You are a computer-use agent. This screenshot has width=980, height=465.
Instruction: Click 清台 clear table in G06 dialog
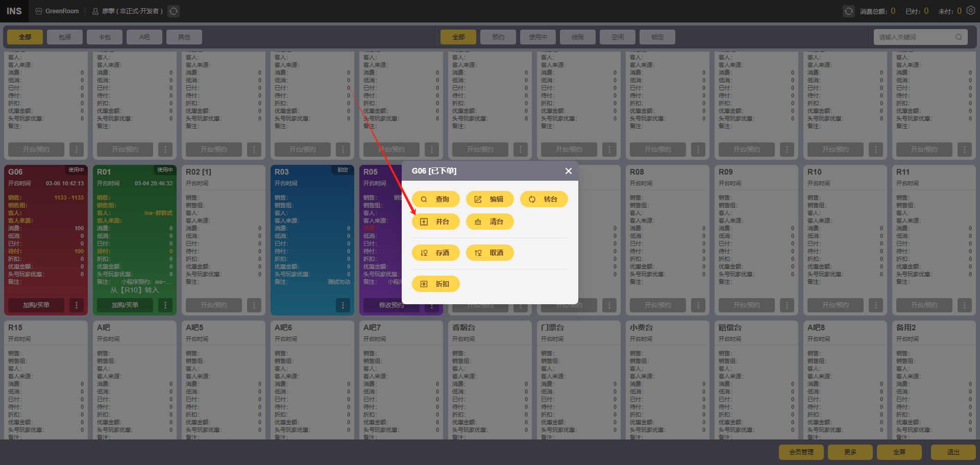(x=490, y=222)
